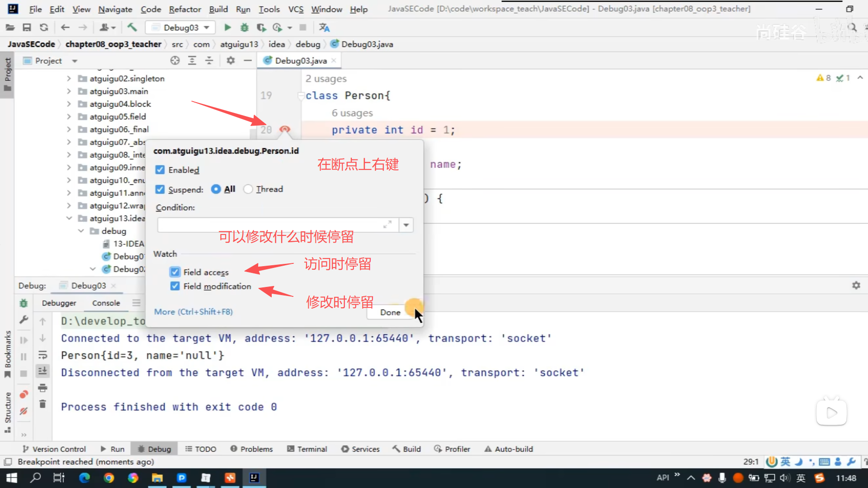This screenshot has width=868, height=488.
Task: Open the Debug03 run configuration dropdown
Action: point(207,28)
